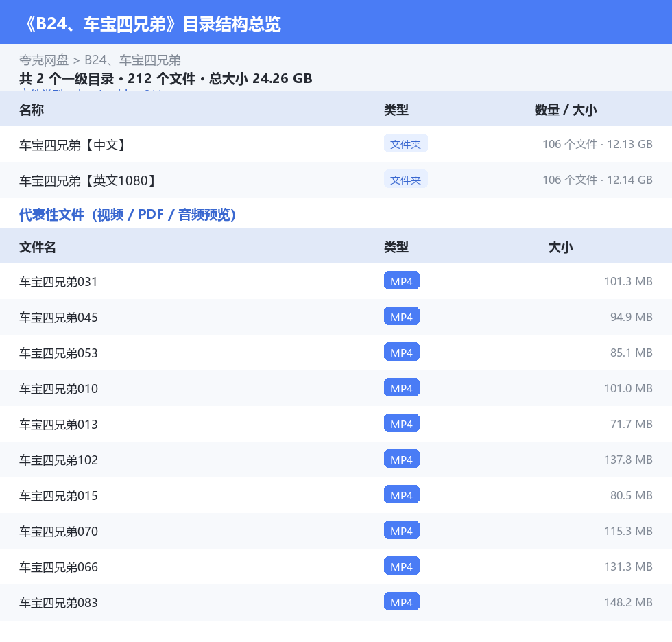This screenshot has width=672, height=642.
Task: Click 文件夹 badge in 中文 row
Action: (x=405, y=144)
